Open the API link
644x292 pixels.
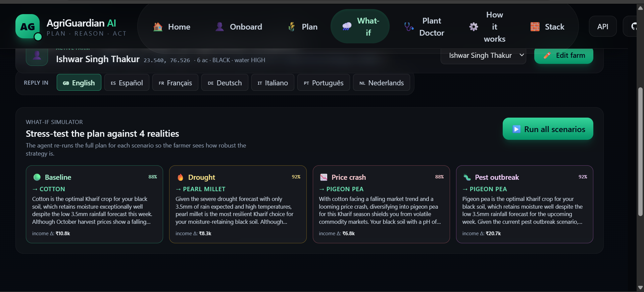tap(603, 27)
